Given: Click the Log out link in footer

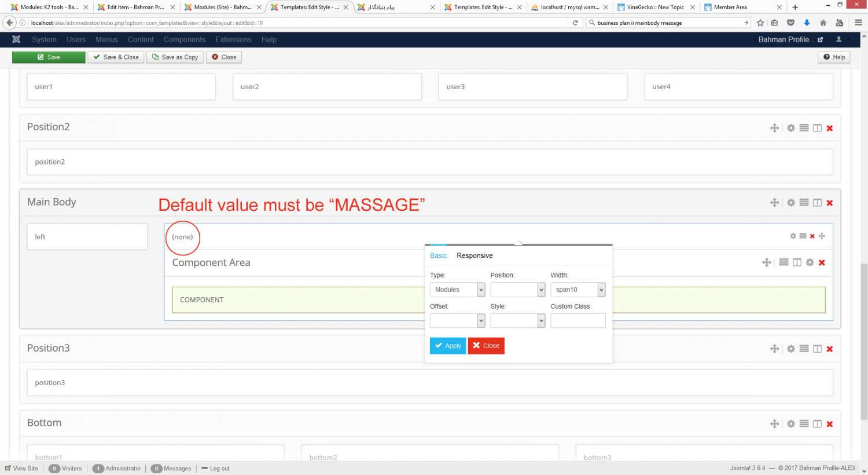Looking at the screenshot, I should 219,469.
